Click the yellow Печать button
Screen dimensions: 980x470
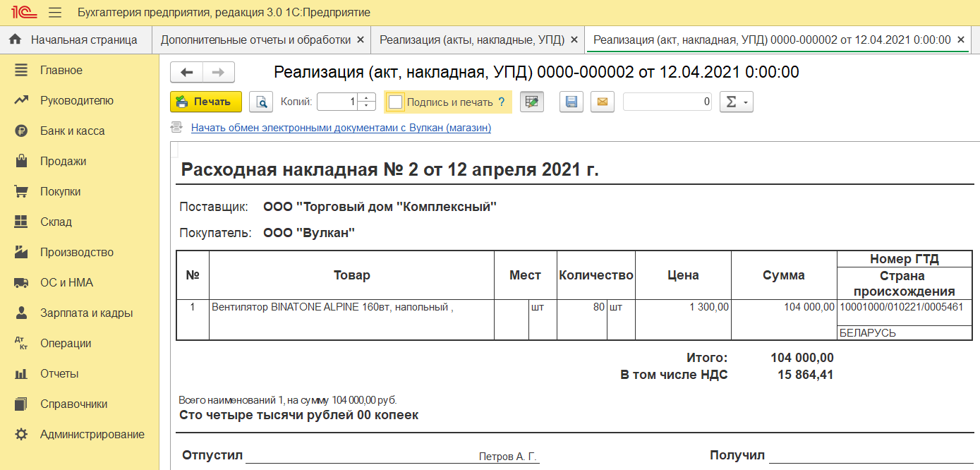point(206,102)
